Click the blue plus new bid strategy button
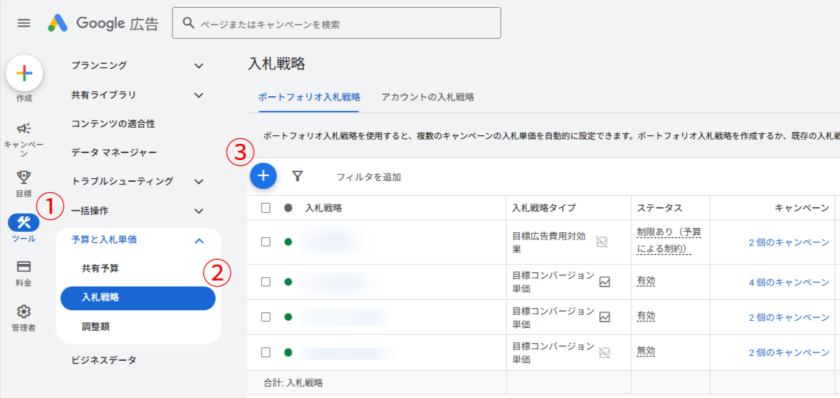840x398 pixels. pos(263,175)
